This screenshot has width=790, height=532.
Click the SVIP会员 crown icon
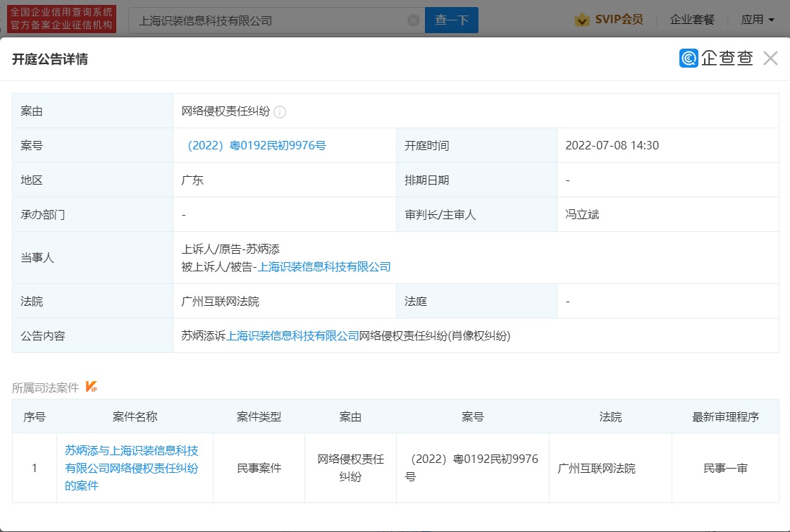click(x=581, y=20)
